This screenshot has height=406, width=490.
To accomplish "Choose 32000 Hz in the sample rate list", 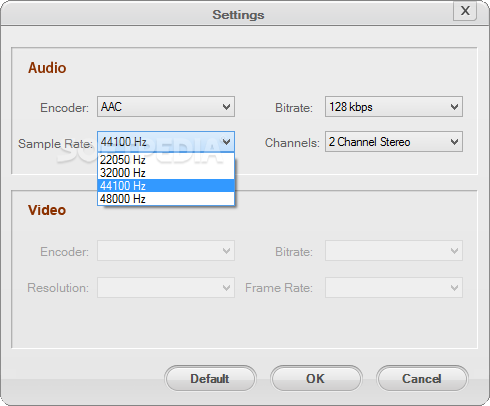I will (x=166, y=173).
